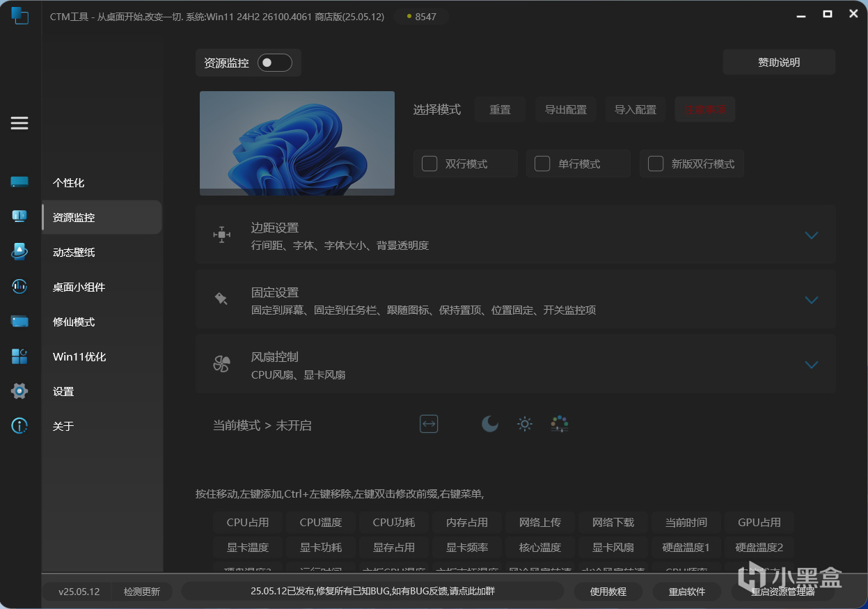This screenshot has height=609, width=868.
Task: Expand the 边距设置 section chevron
Action: 811,235
